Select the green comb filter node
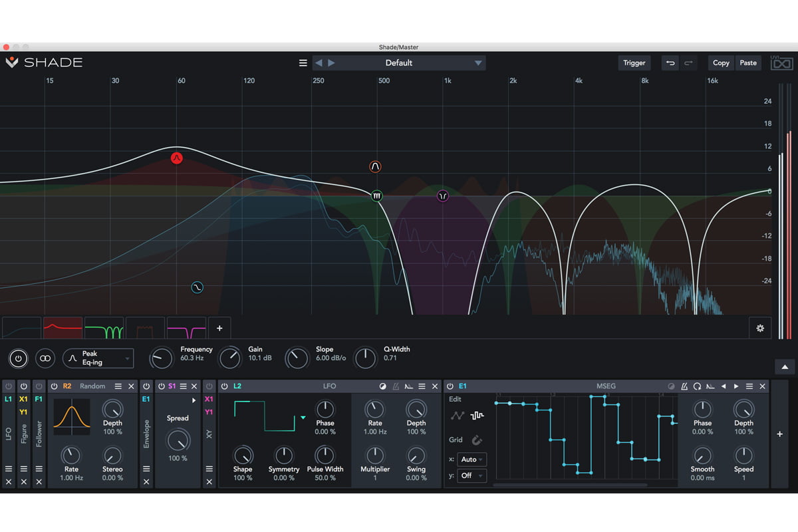Screen dimensions: 798x532 (x=377, y=196)
